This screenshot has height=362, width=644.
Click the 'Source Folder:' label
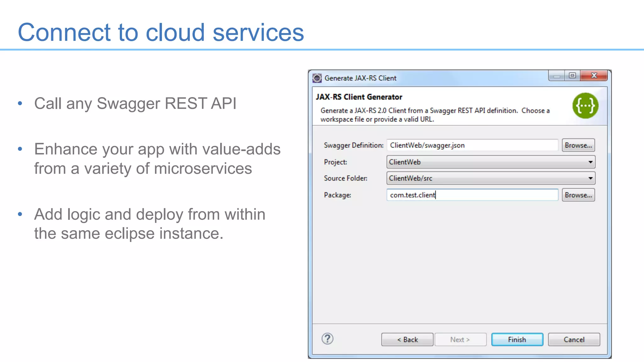346,178
